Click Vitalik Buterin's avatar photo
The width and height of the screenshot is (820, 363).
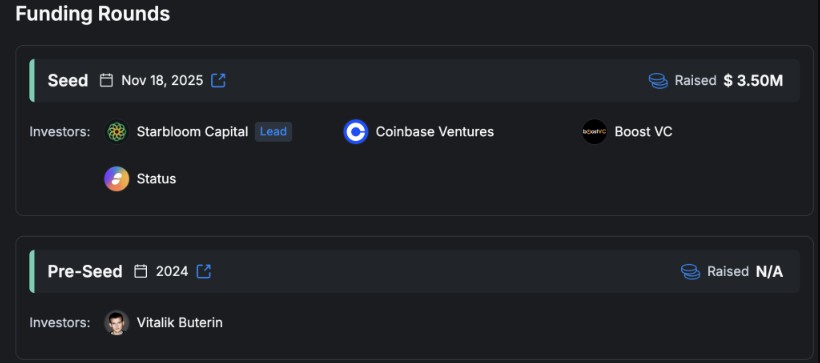point(117,323)
